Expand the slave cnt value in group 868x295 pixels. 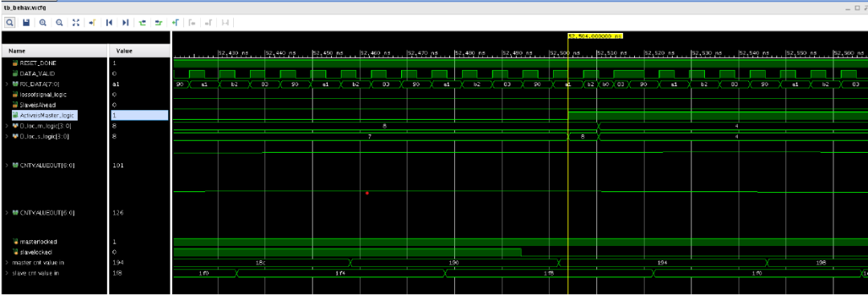coord(6,272)
